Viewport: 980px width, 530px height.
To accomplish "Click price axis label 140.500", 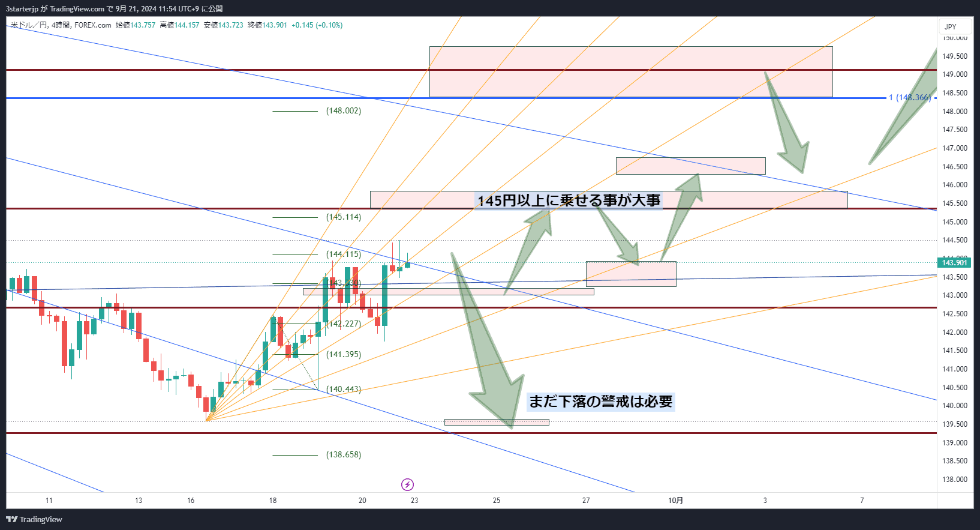I will tap(955, 388).
